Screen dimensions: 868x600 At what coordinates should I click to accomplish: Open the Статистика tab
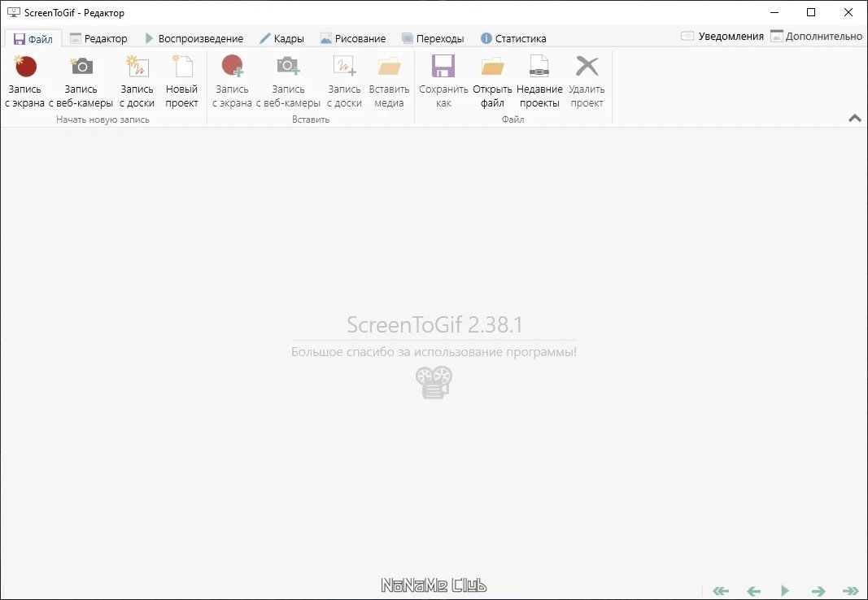513,39
